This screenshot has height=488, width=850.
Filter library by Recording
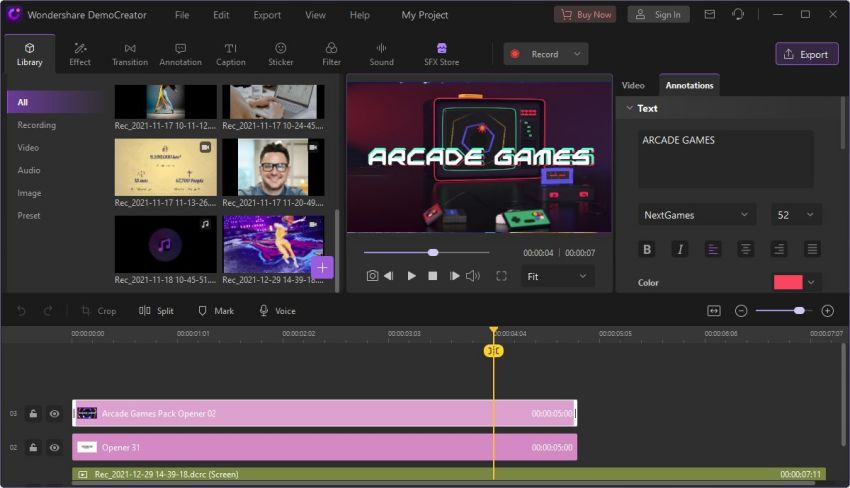point(36,125)
